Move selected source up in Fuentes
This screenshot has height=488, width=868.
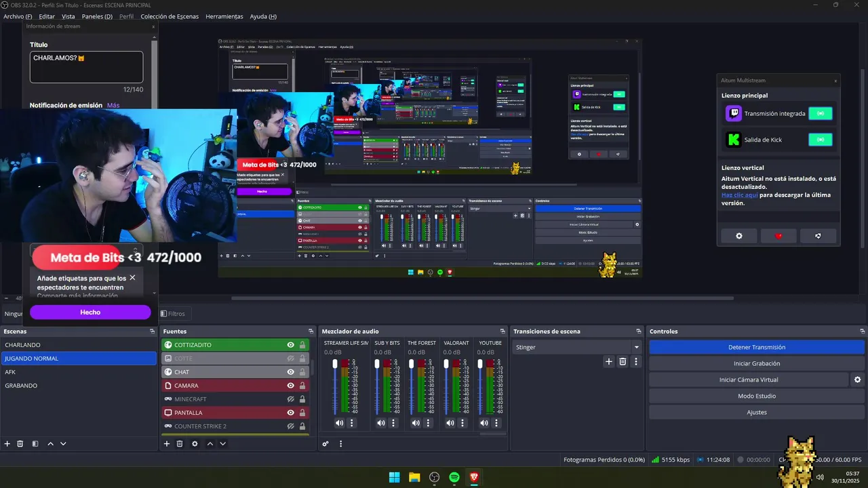[210, 444]
